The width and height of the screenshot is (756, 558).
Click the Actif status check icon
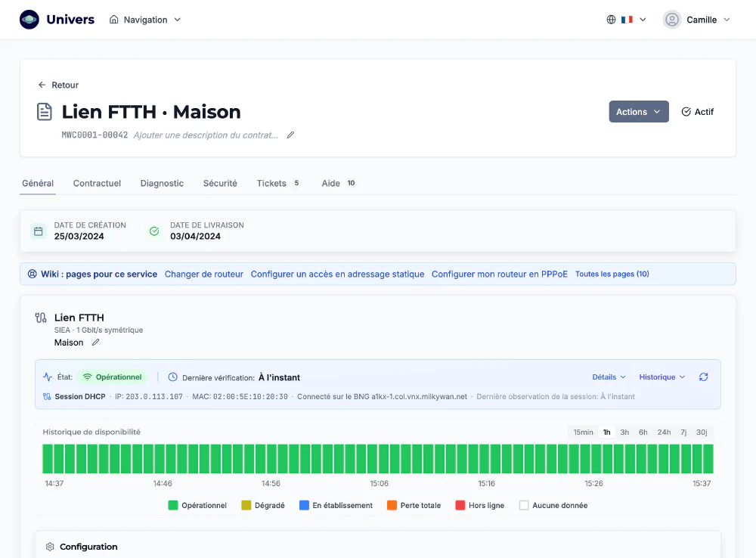click(x=686, y=112)
